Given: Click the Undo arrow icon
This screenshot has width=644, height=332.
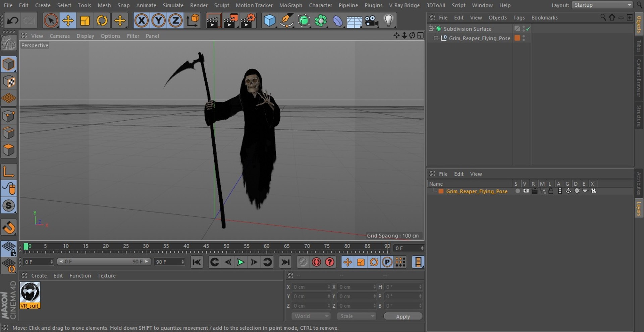Looking at the screenshot, I should [x=13, y=21].
